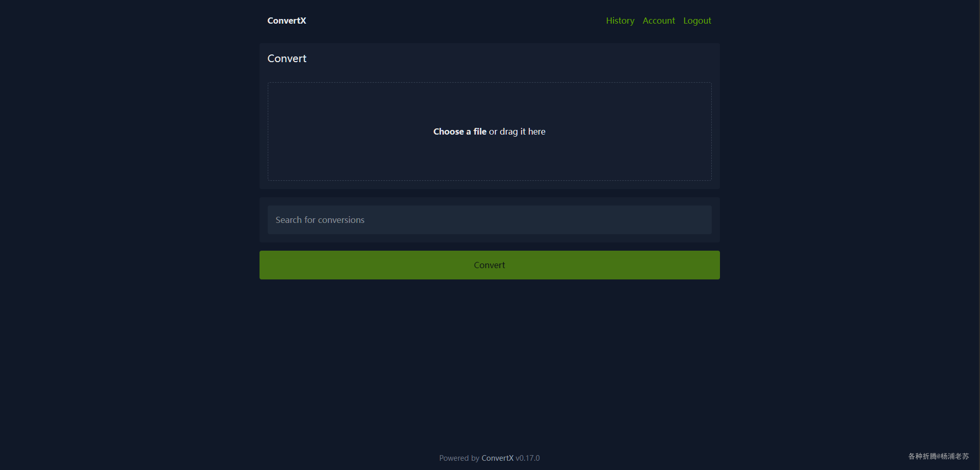Click the 'Powered by' footer text
Viewport: 980px width, 470px height.
tap(459, 458)
